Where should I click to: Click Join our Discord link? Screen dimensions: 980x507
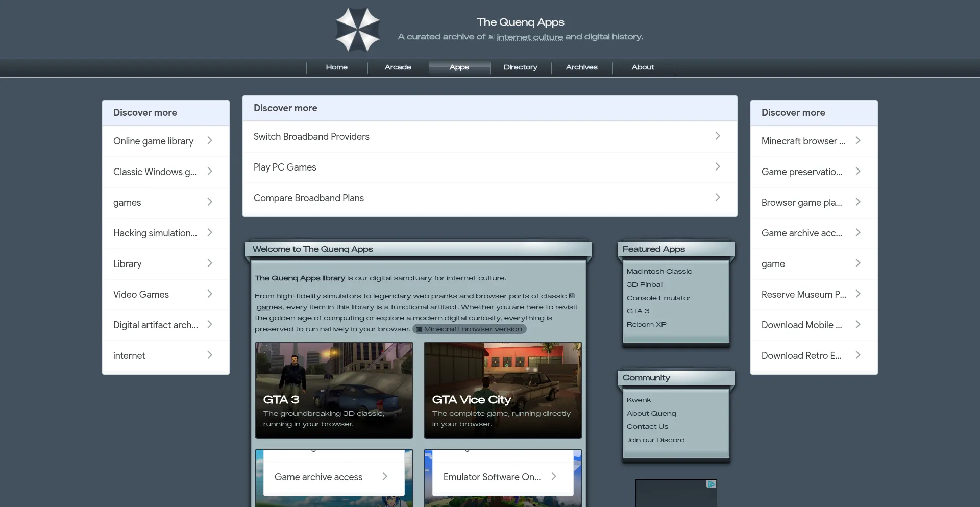[656, 440]
